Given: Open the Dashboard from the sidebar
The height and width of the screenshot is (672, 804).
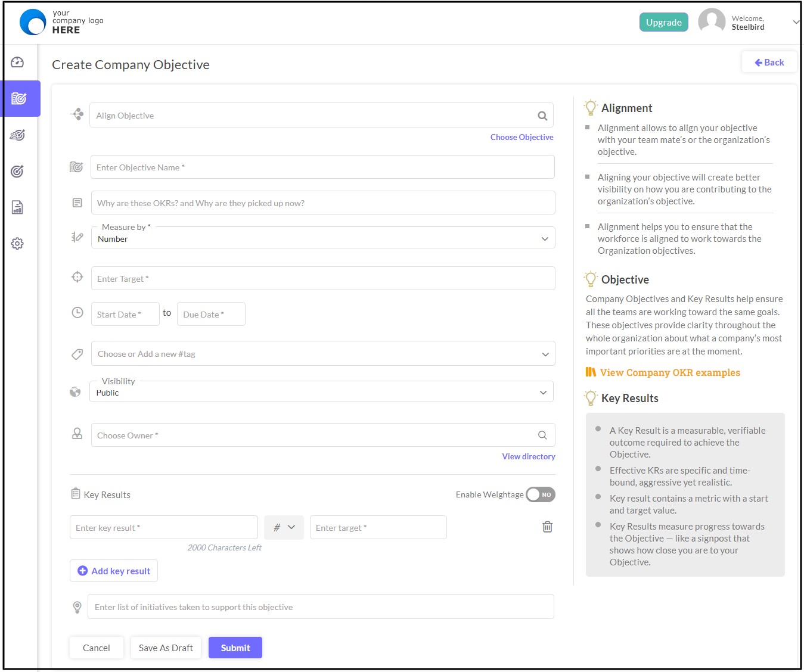Looking at the screenshot, I should 17,62.
